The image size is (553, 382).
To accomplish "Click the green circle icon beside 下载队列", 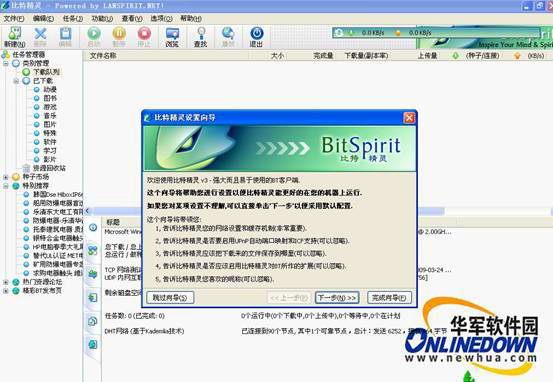I will (26, 72).
